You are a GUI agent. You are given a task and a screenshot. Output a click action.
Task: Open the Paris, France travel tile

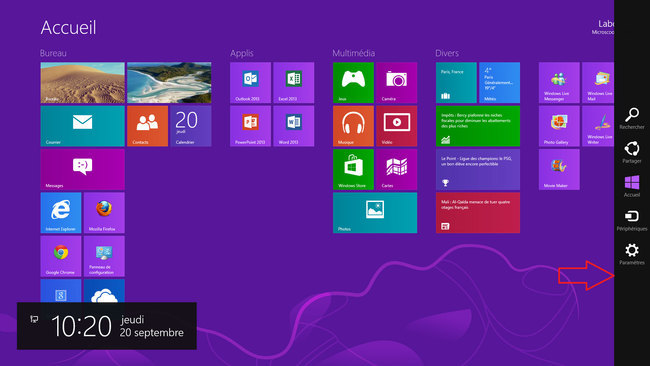click(x=456, y=82)
